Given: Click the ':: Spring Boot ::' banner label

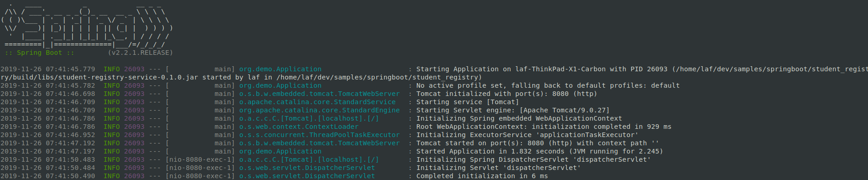Looking at the screenshot, I should [x=39, y=53].
